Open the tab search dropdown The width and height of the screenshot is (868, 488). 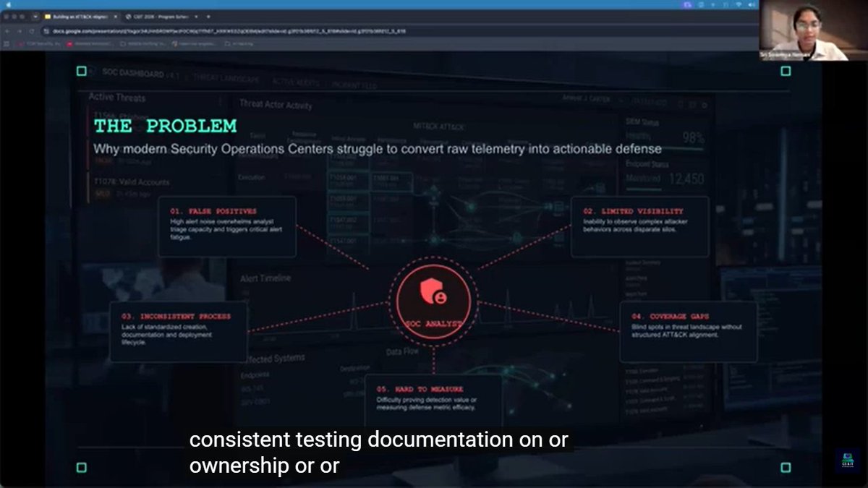coord(35,16)
